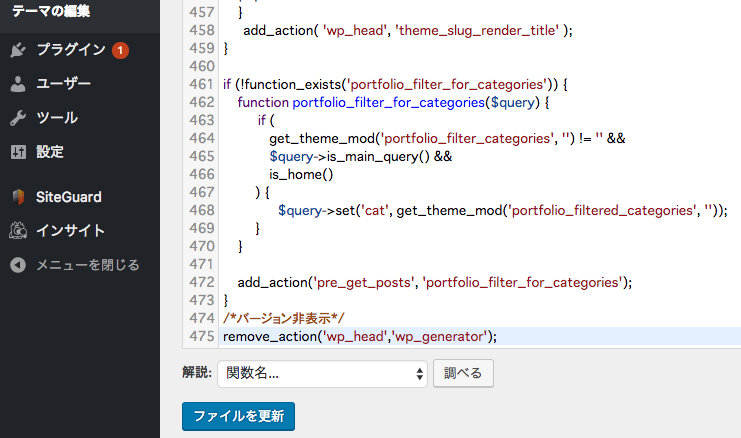
Task: Click line 472 add_action pre_get_posts code
Action: 435,283
